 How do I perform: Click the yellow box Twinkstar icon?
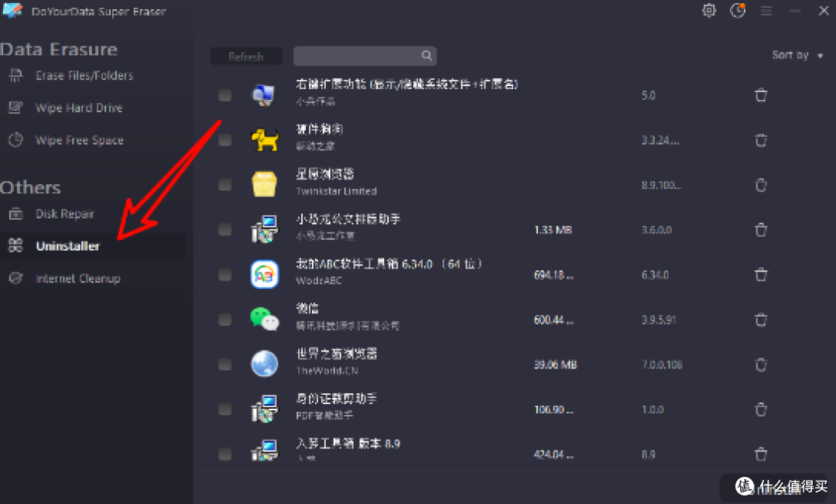265,184
